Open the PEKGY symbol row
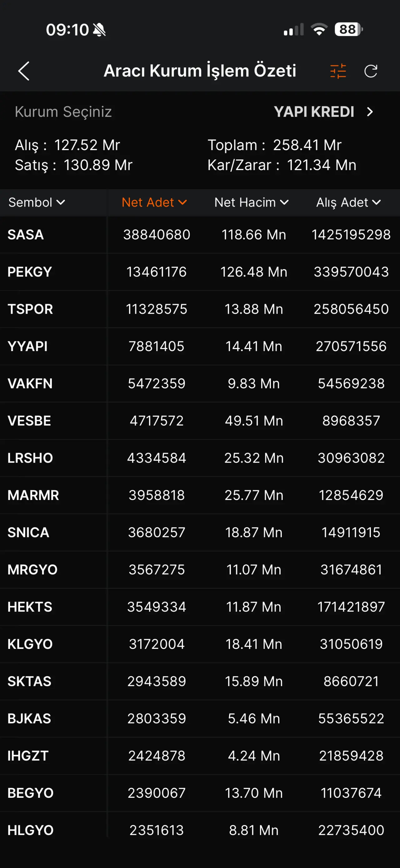Screen dimensions: 400x868 [x=30, y=272]
